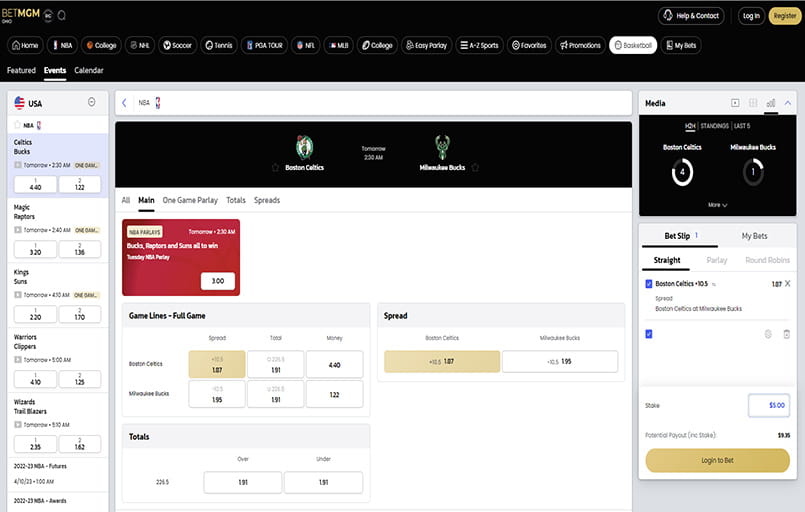Select Under 1.91 in Totals panel
This screenshot has width=805, height=512.
click(x=323, y=482)
